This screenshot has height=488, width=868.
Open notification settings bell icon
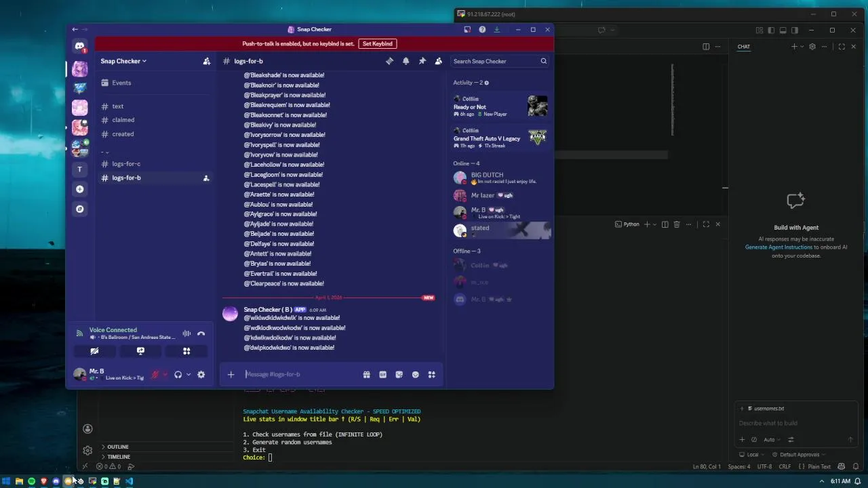tap(406, 61)
